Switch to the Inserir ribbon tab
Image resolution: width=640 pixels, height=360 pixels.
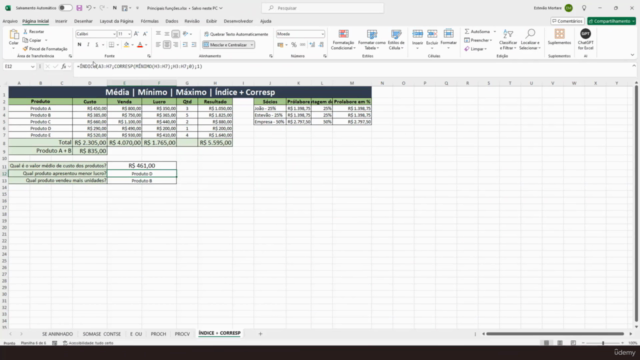tap(61, 21)
